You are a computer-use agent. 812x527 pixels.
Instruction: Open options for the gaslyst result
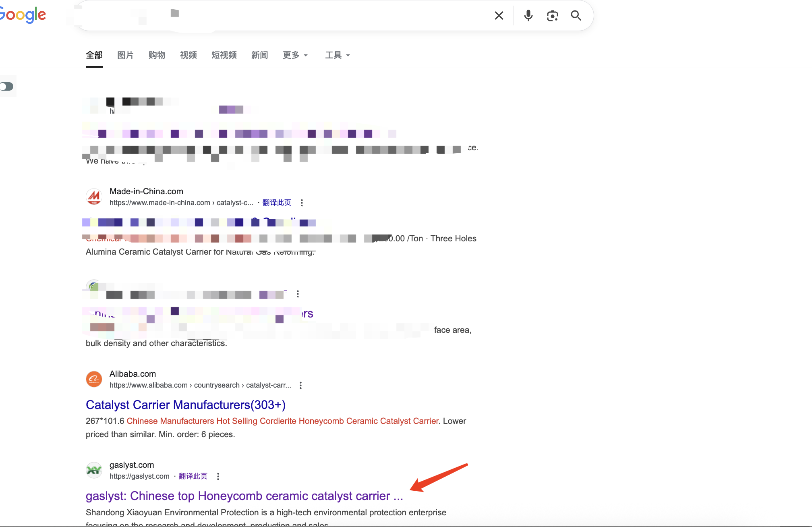[x=218, y=476]
